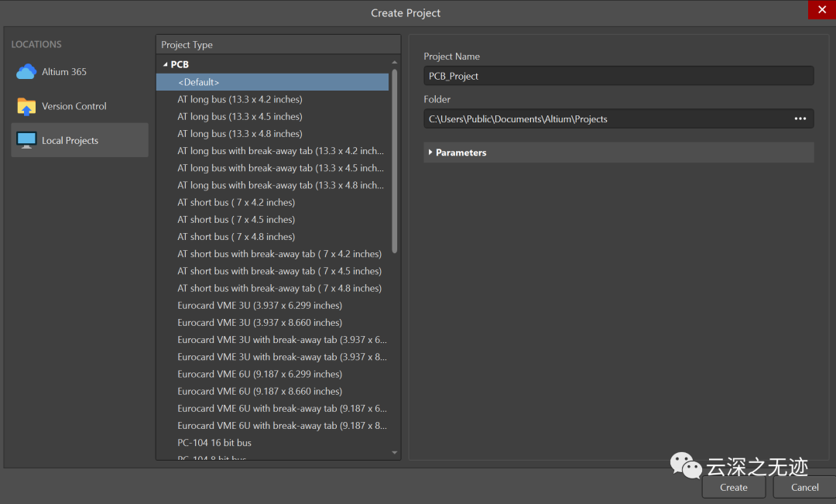The height and width of the screenshot is (504, 836).
Task: Click the Create button
Action: (734, 488)
